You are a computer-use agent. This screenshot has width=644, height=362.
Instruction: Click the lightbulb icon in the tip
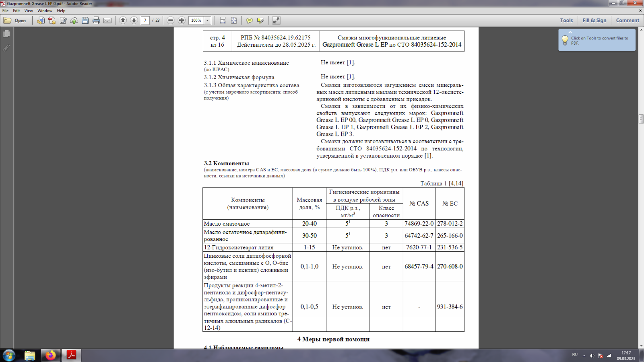pos(565,40)
